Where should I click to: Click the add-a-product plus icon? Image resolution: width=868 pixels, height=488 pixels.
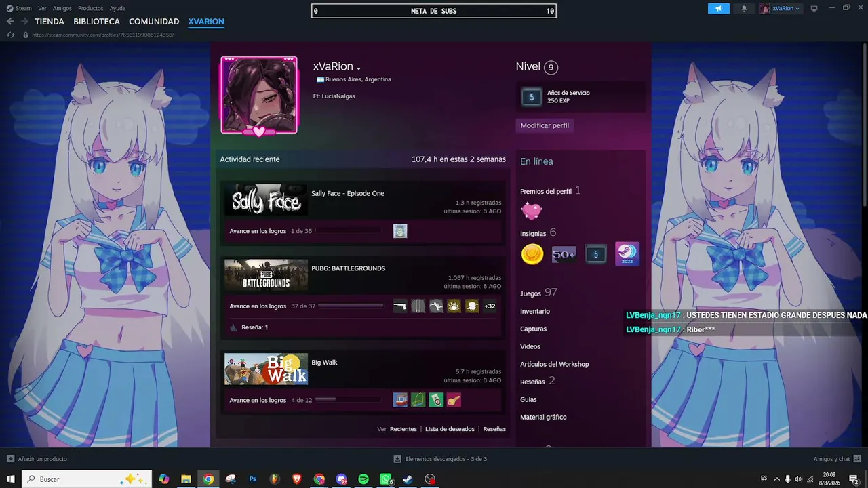click(10, 459)
